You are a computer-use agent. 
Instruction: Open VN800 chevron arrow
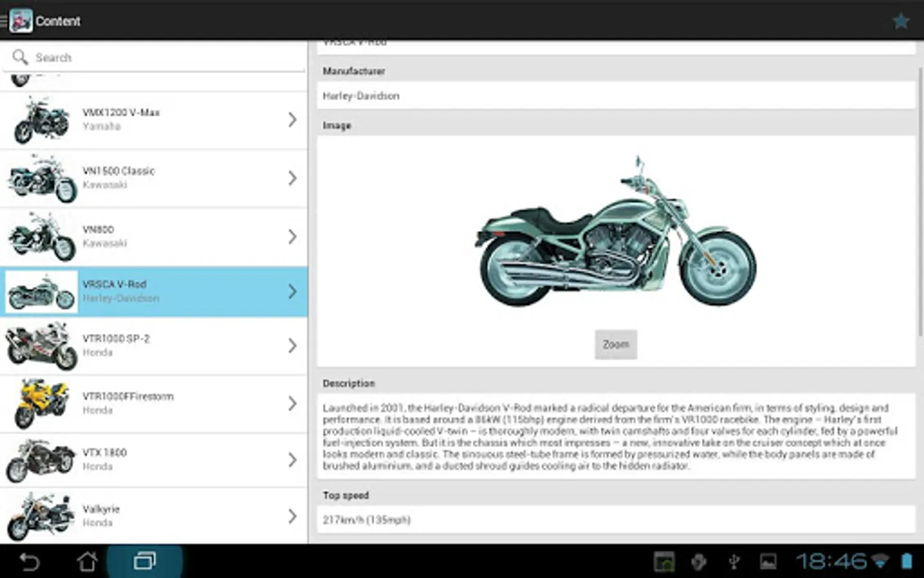click(x=292, y=236)
